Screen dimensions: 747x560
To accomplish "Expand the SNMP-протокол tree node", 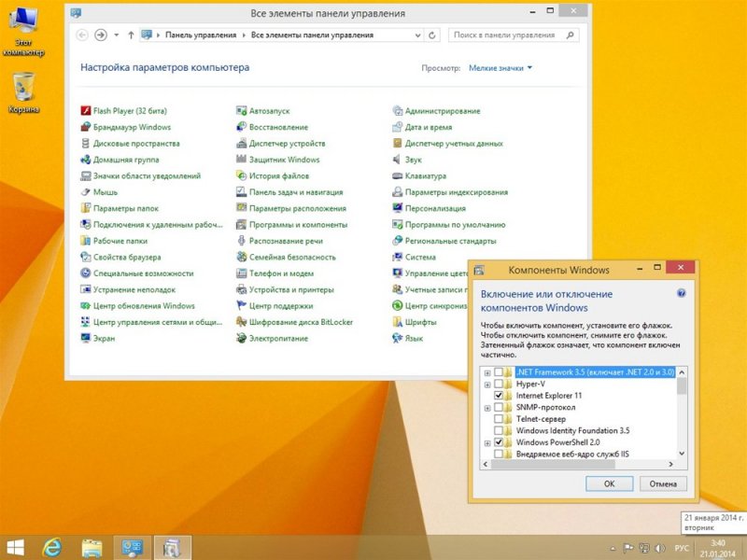I will [x=487, y=408].
